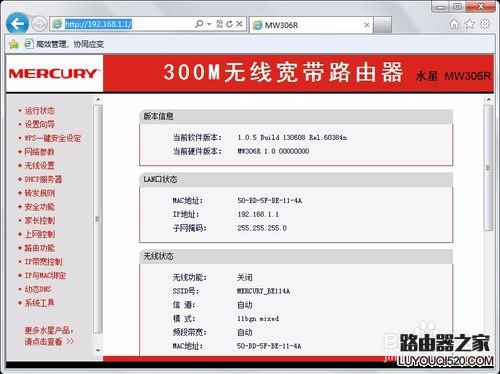
Task: Click the main page scroll up arrow
Action: point(489,99)
